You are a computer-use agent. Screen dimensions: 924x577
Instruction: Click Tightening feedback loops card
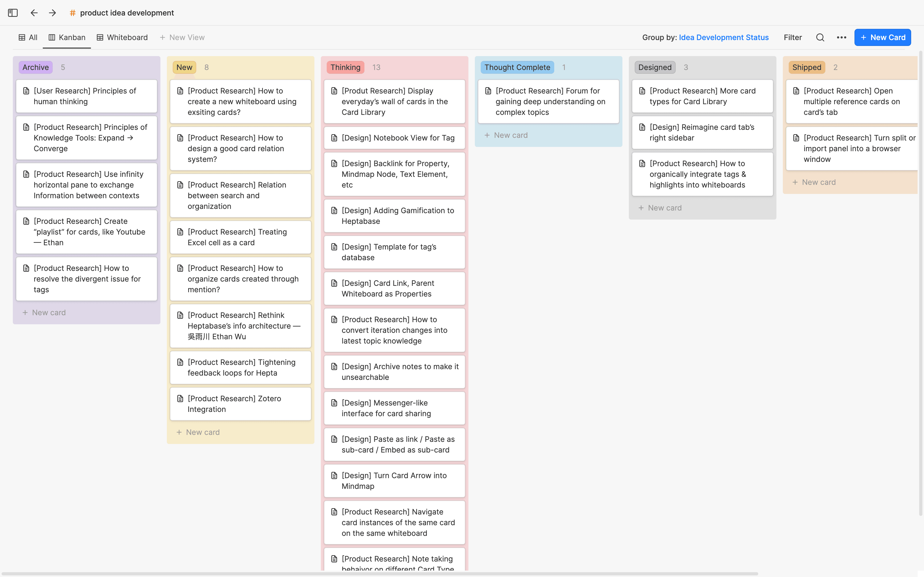pyautogui.click(x=241, y=368)
